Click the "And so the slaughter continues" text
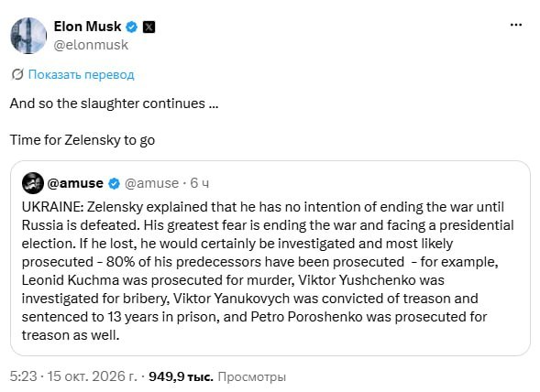This screenshot has height=392, width=540. point(114,103)
